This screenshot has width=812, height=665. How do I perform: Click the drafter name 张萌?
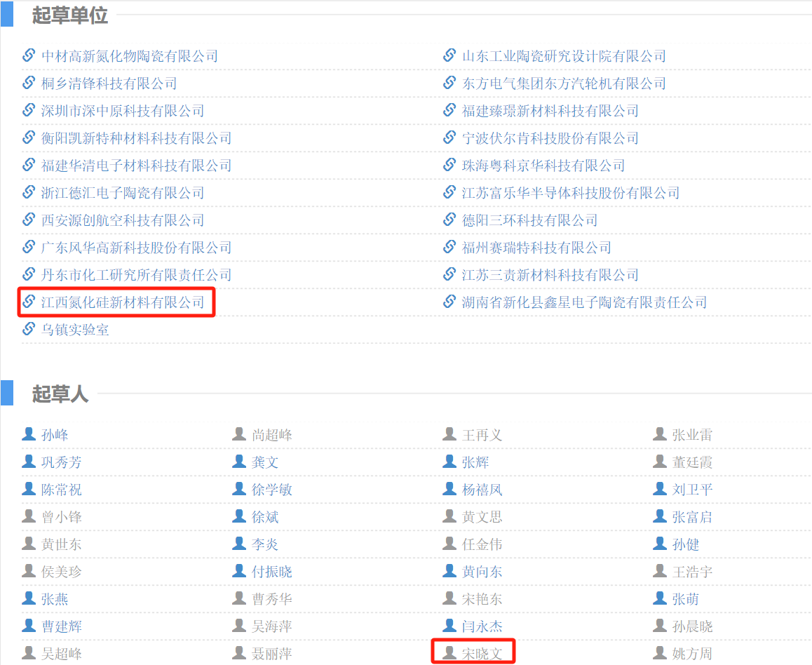click(686, 599)
